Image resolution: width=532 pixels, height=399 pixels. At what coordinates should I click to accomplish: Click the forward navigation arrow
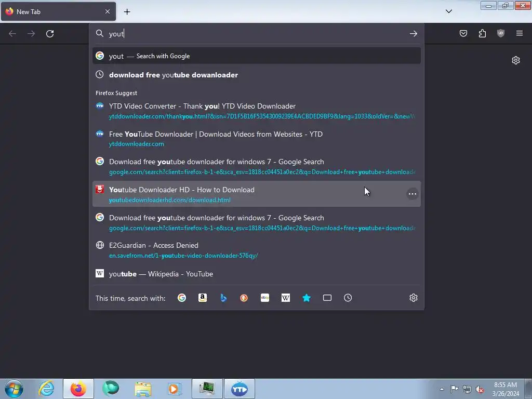coord(31,34)
